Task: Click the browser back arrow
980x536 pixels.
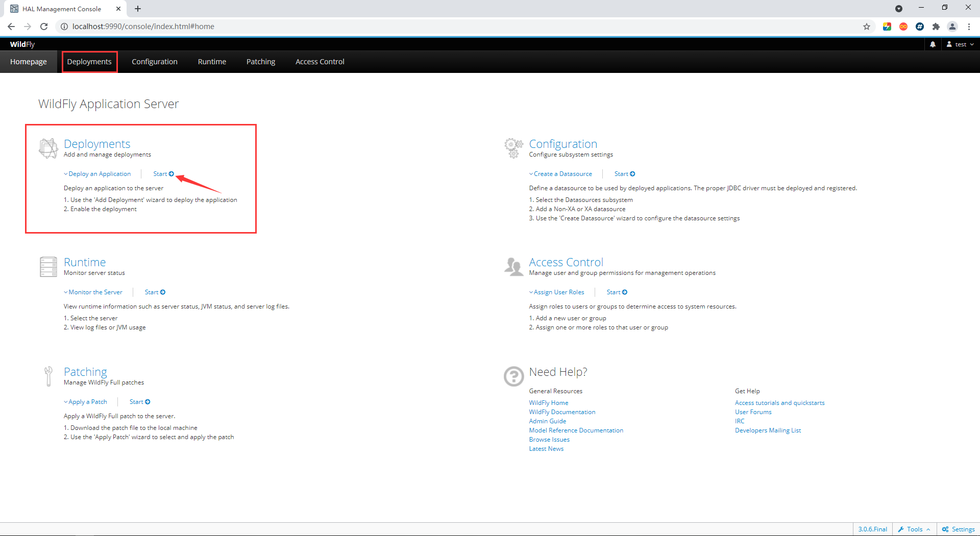Action: pos(11,27)
